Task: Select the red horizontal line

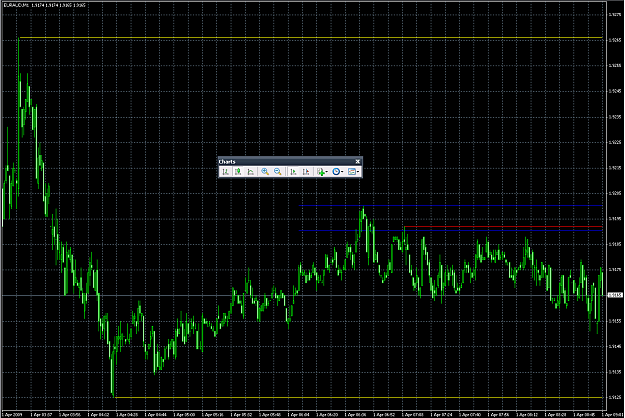Action: click(x=503, y=227)
